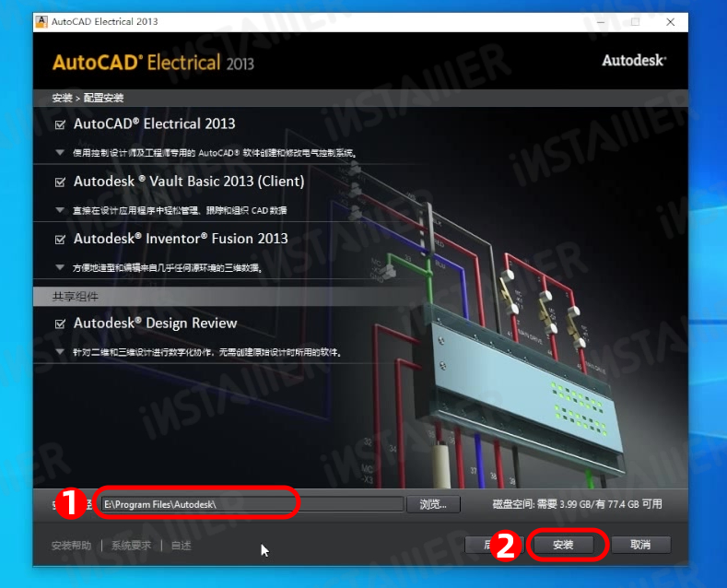Uncheck the AutoCAD Electrical 2013 checkbox
Image resolution: width=727 pixels, height=588 pixels.
(60, 124)
